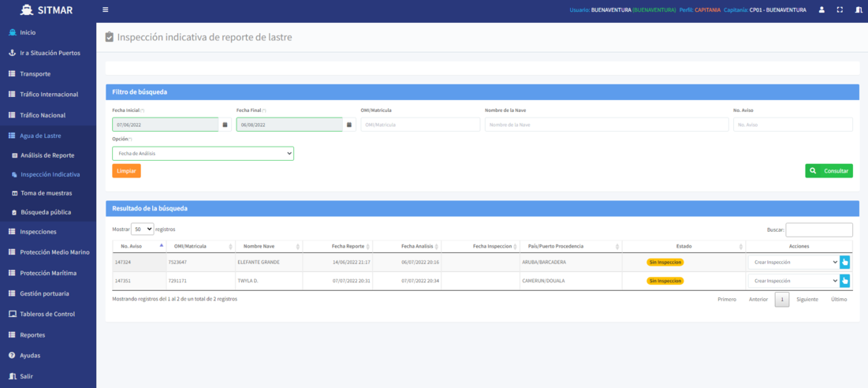Screen dimensions: 868x388
Task: Click the orange Limpiar button
Action: tap(126, 170)
